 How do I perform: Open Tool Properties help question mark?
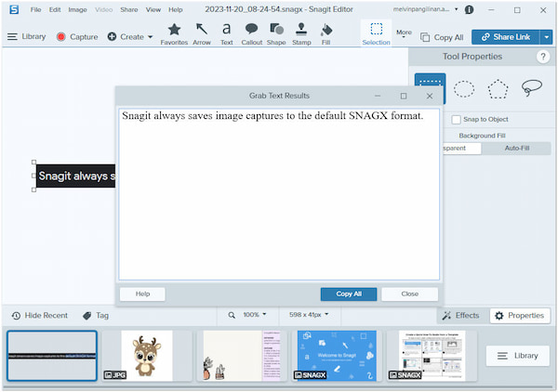coord(543,57)
